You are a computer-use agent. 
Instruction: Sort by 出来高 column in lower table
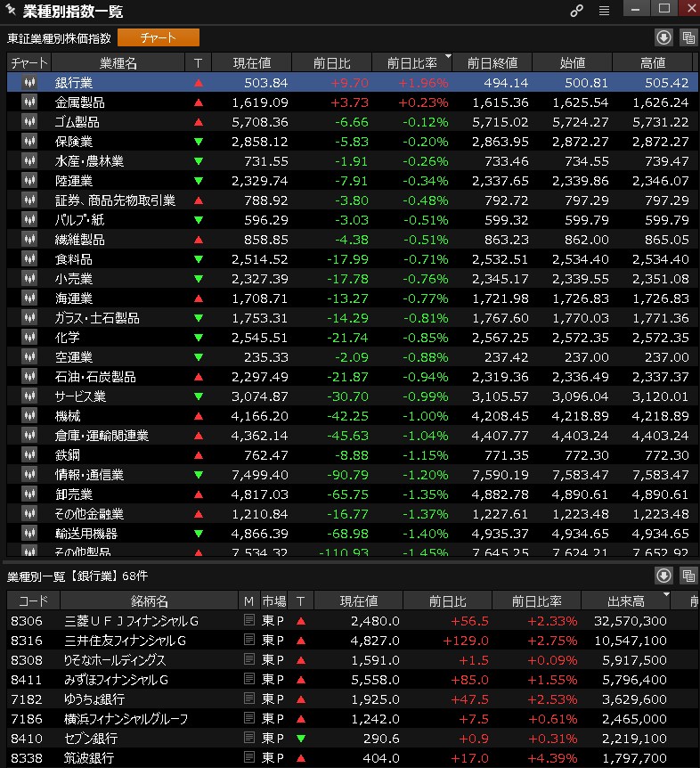625,601
